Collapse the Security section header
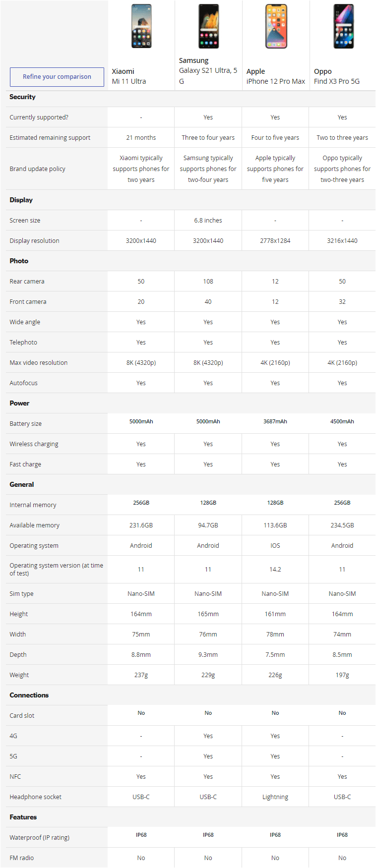 point(190,97)
